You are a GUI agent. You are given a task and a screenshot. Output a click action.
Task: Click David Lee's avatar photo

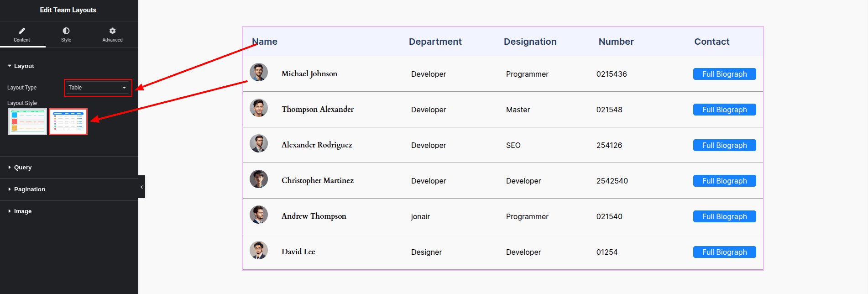tap(259, 251)
